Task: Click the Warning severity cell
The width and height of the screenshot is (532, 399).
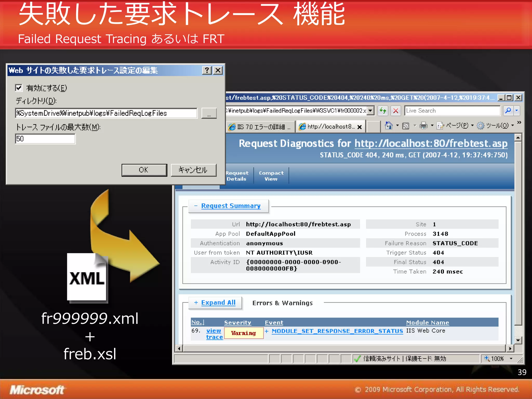Action: [244, 333]
